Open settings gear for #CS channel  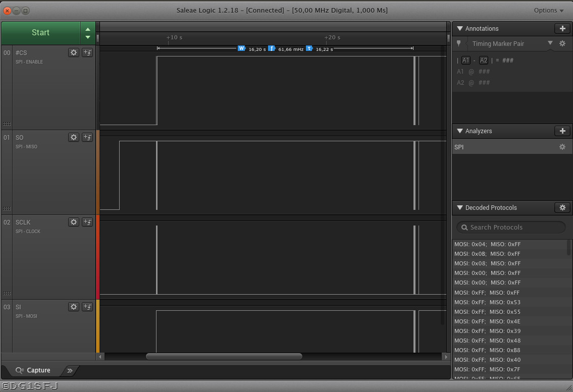(x=74, y=52)
